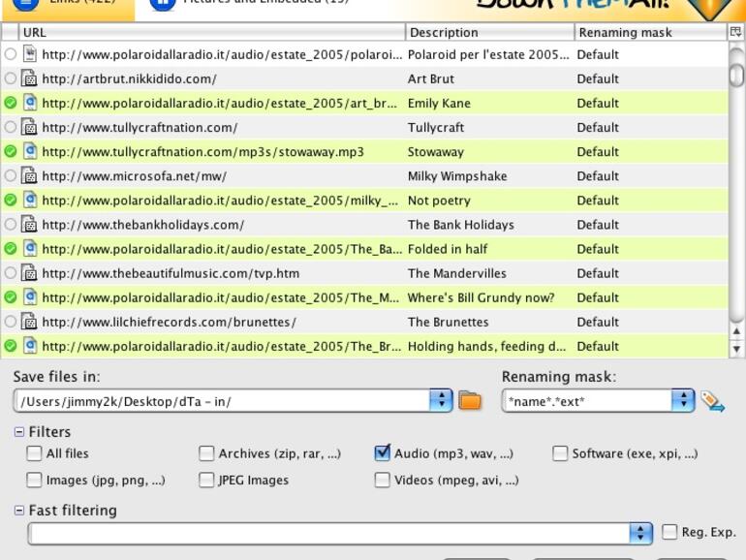Enable the Software (exe, xpi) filter

pyautogui.click(x=560, y=453)
